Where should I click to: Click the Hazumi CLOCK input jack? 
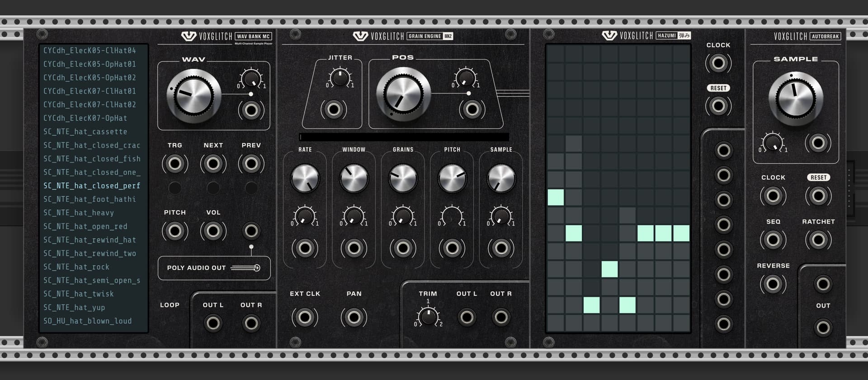tap(718, 63)
